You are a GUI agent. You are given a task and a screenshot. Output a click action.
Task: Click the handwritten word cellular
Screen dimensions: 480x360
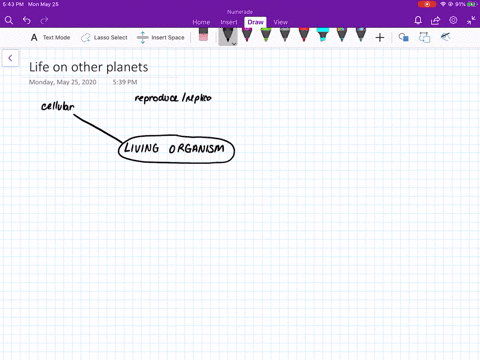[58, 106]
